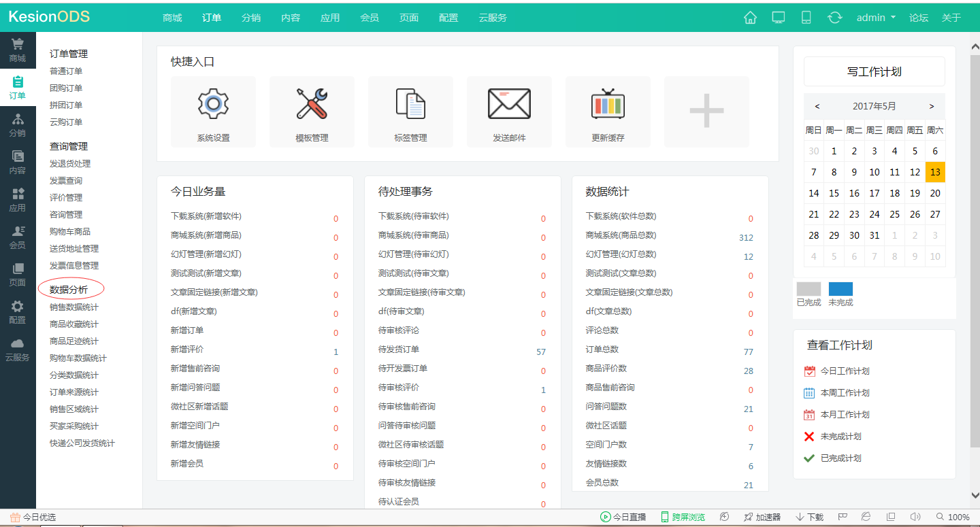Click 订单总数 row in 数据统计
This screenshot has width=980, height=527.
point(670,350)
